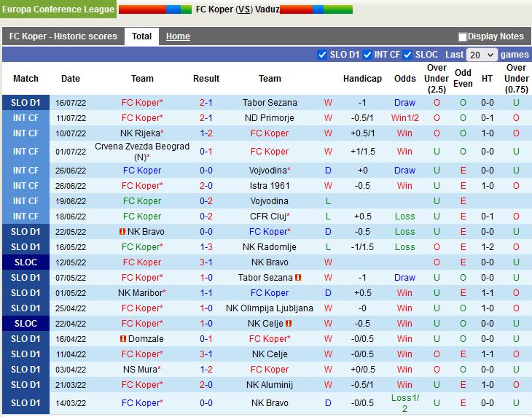
Task: Click the SLOC label on 22/04/22 row
Action: coord(26,324)
